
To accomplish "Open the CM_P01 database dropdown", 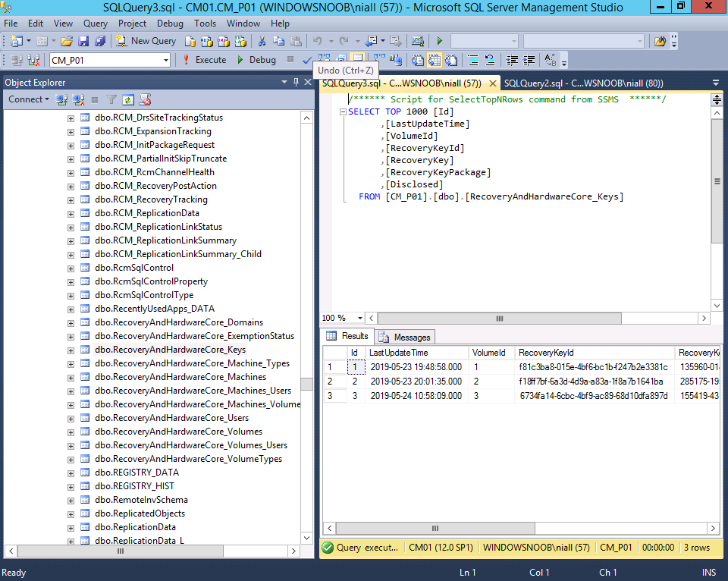I will coord(166,61).
